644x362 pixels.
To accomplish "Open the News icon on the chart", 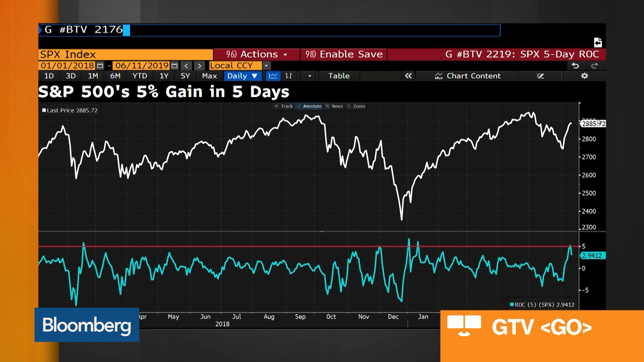I will pyautogui.click(x=334, y=106).
